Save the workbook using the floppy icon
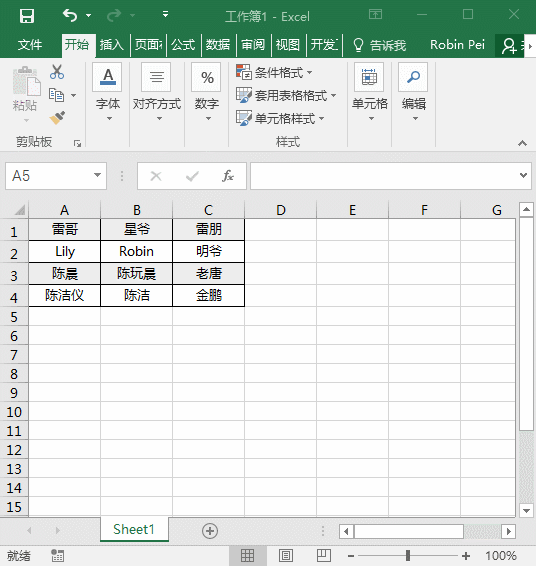 27,16
